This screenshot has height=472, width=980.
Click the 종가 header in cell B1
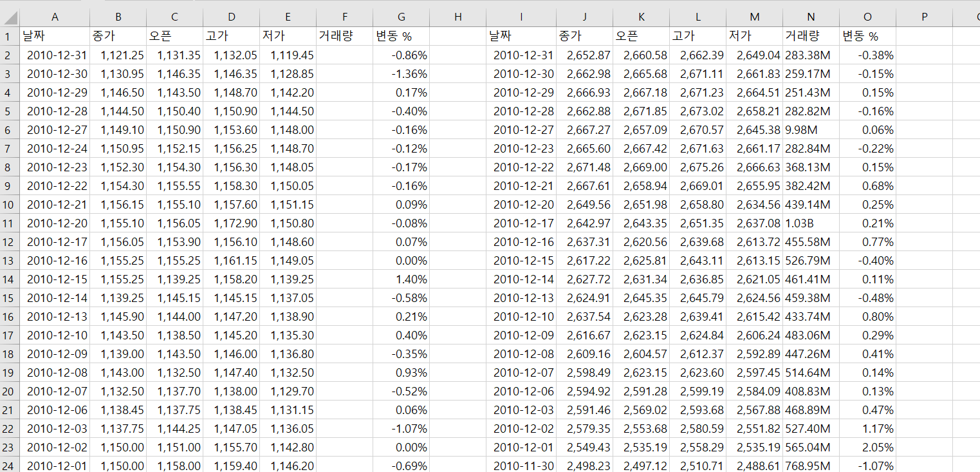(x=118, y=36)
